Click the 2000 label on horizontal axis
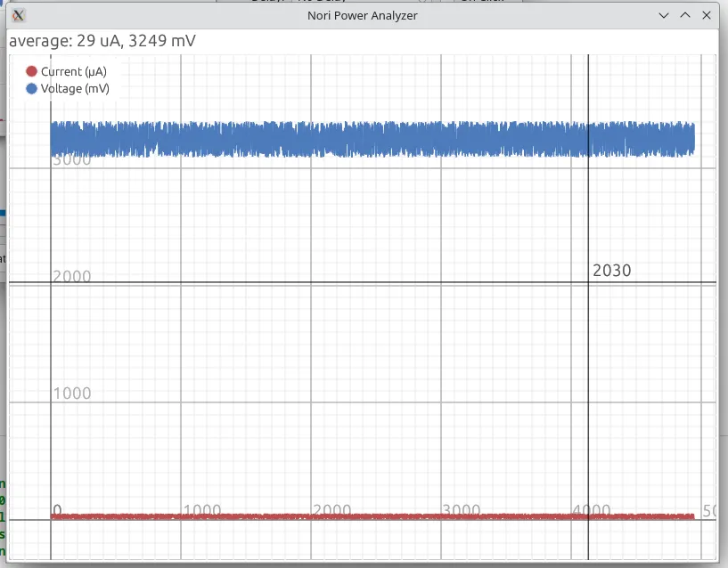Screen dimensions: 728x568 click(331, 511)
